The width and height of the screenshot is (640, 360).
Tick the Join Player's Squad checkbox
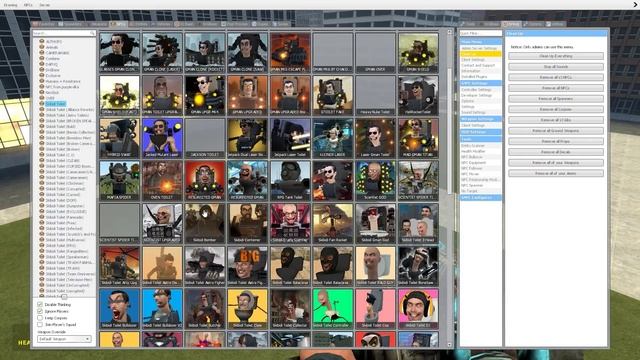point(40,324)
